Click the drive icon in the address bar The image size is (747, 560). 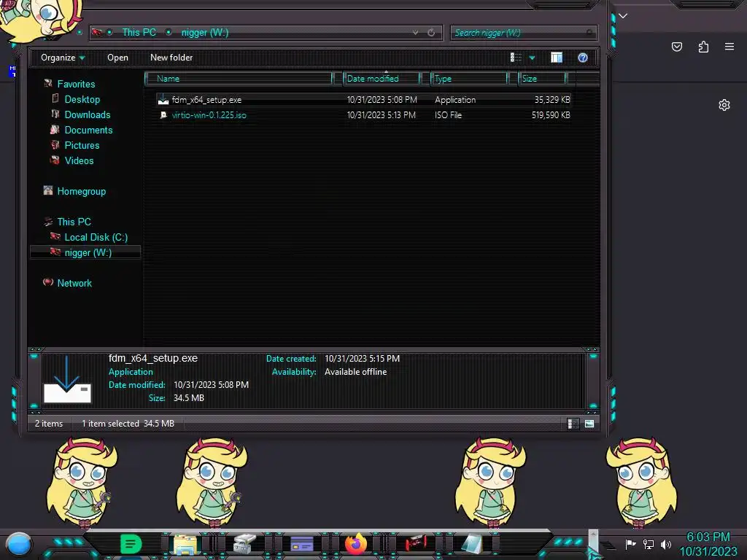[x=97, y=32]
